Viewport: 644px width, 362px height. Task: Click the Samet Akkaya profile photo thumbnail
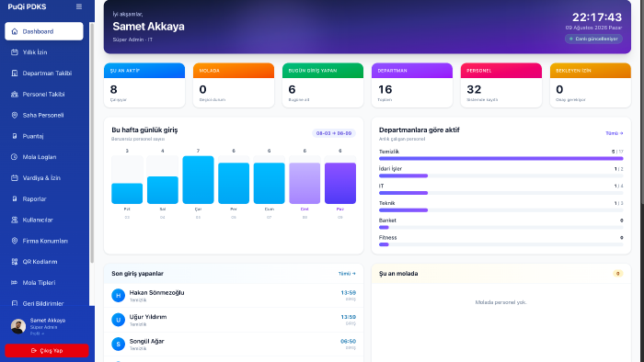click(18, 326)
